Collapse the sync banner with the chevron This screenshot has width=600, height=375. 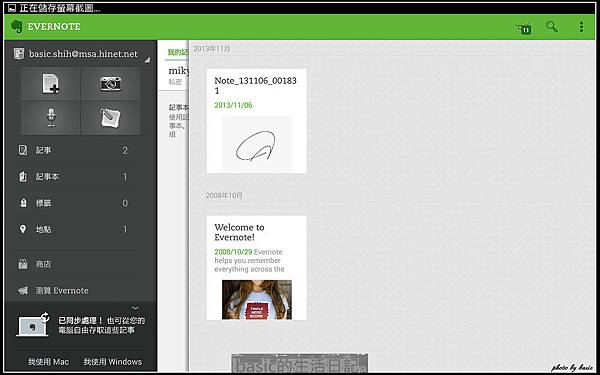click(x=135, y=308)
